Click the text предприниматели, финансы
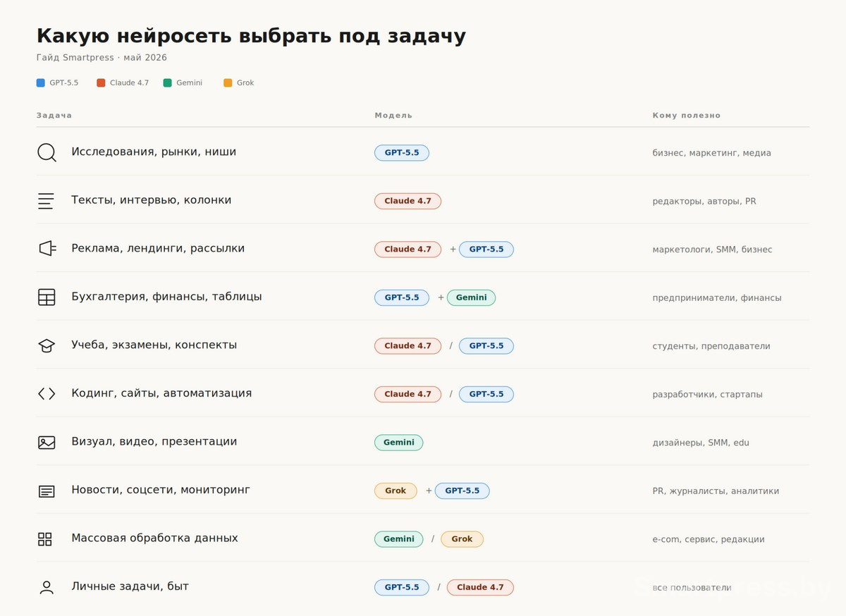Screen dimensions: 846x616 click(717, 298)
